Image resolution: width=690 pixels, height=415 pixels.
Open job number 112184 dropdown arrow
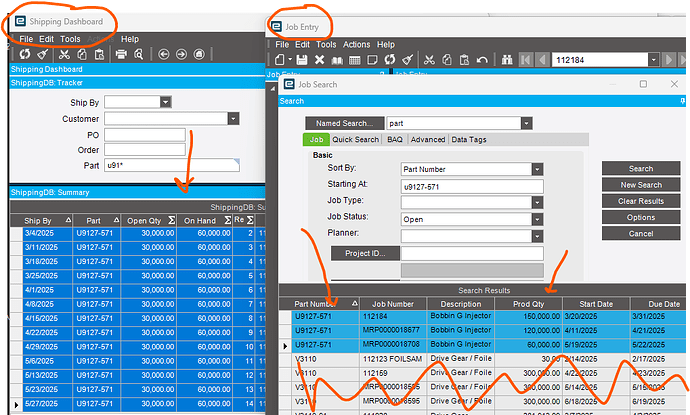click(653, 60)
